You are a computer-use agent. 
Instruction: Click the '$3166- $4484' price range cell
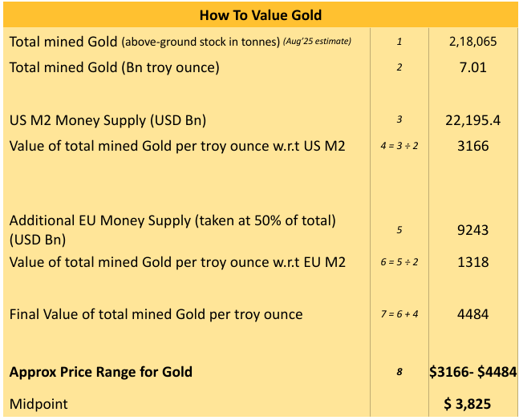(x=472, y=372)
